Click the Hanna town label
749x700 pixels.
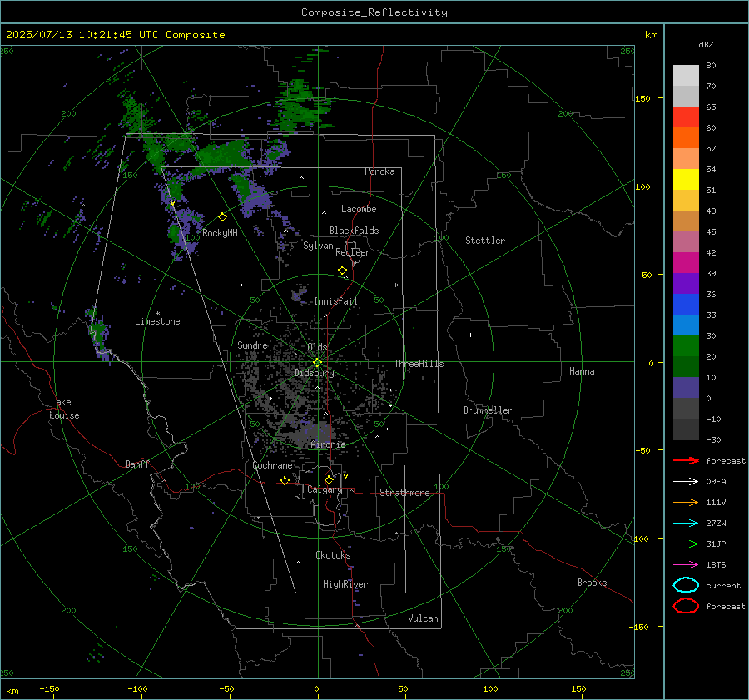pos(582,371)
